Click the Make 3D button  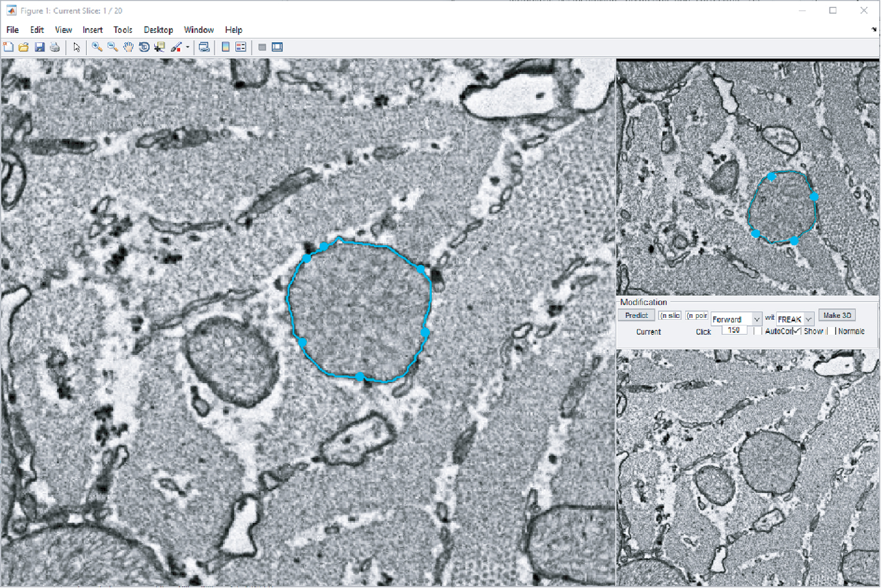click(837, 315)
